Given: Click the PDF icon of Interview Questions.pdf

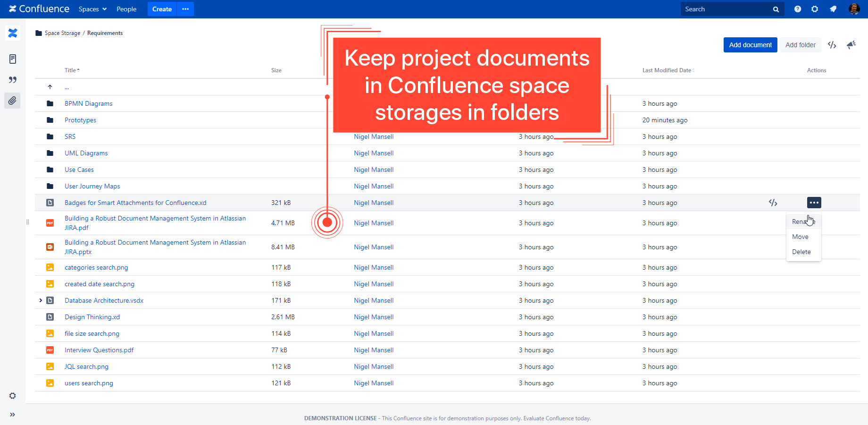Looking at the screenshot, I should pyautogui.click(x=50, y=350).
